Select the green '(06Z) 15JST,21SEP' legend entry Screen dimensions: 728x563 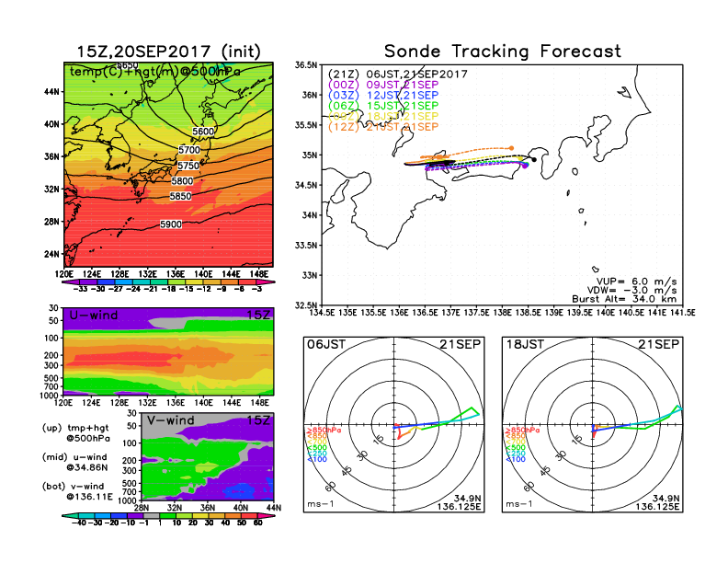(x=383, y=106)
